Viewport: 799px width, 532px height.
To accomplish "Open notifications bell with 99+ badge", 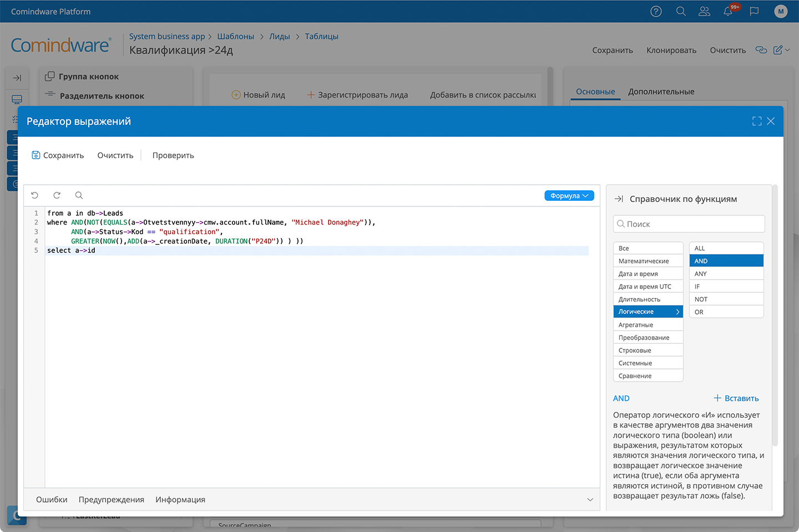I will pyautogui.click(x=729, y=11).
